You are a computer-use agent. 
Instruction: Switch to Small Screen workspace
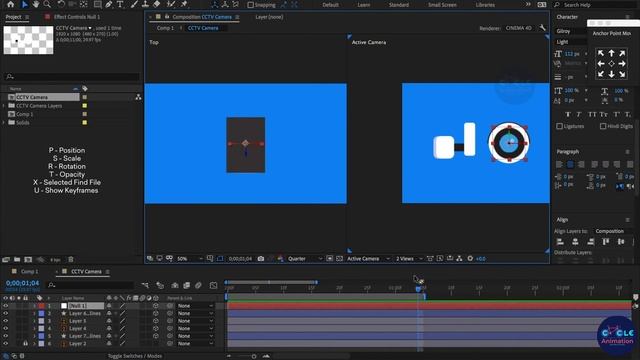[442, 5]
